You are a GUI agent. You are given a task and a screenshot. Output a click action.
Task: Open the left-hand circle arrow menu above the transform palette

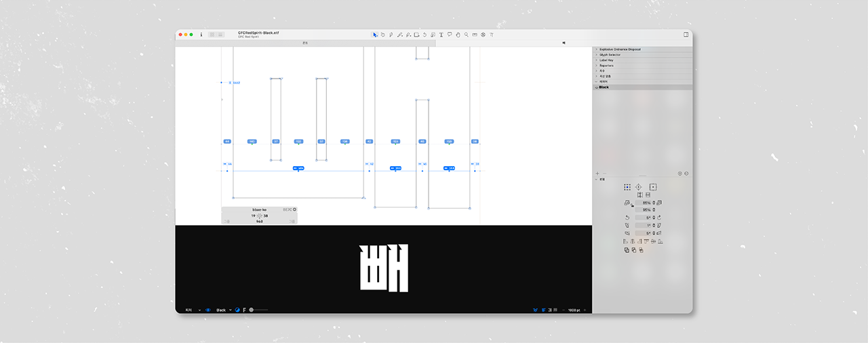tap(679, 174)
